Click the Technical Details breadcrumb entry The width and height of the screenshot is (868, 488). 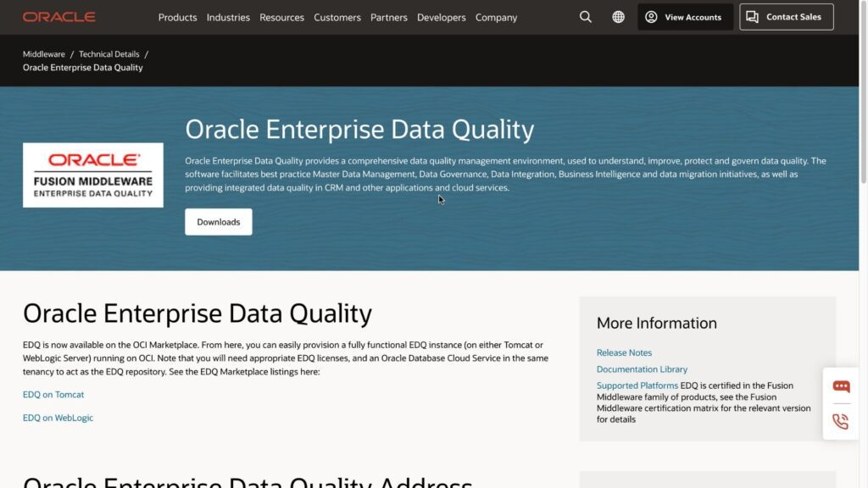click(108, 53)
